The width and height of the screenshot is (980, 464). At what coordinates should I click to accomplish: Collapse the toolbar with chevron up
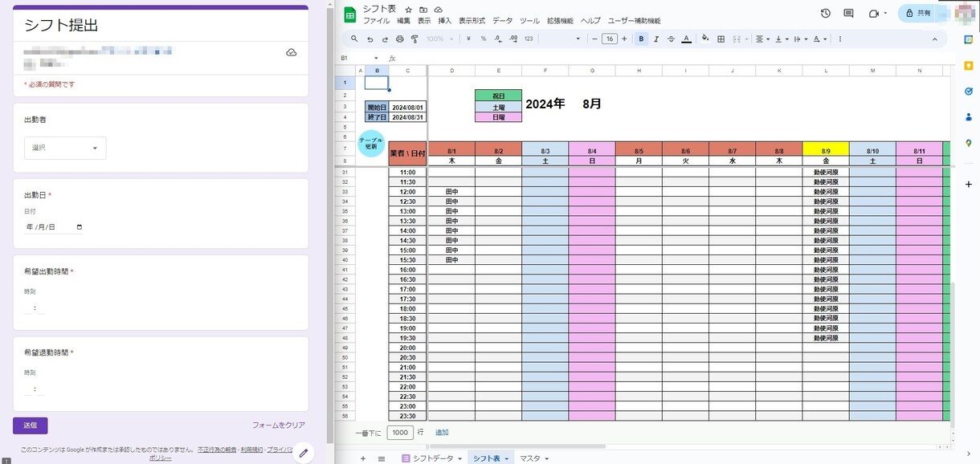coord(934,39)
